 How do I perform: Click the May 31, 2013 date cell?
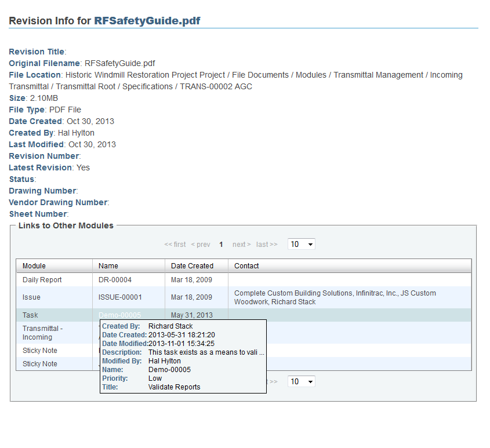click(x=192, y=315)
